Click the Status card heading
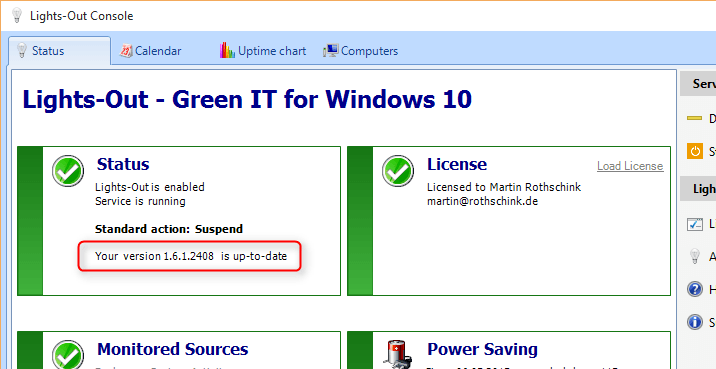The image size is (716, 369). (x=123, y=164)
